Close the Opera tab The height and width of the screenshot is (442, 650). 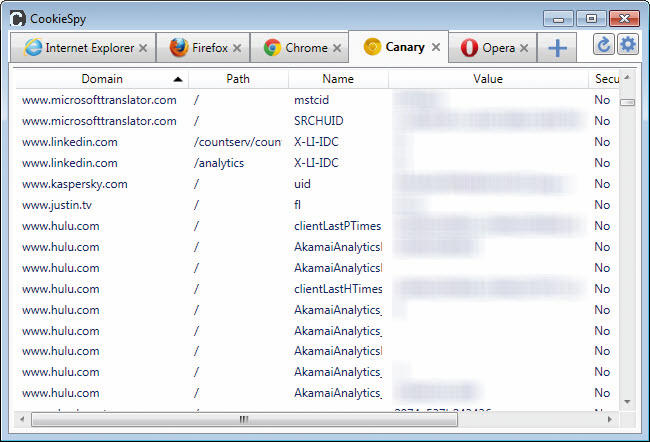(x=524, y=48)
